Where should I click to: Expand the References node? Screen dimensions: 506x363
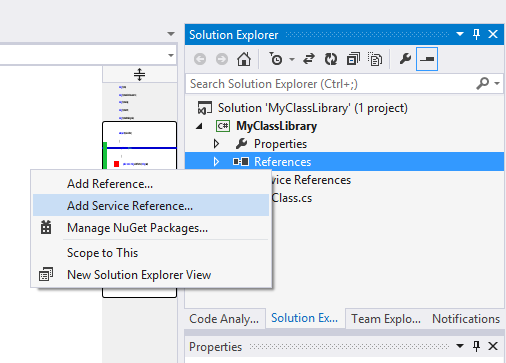click(216, 162)
